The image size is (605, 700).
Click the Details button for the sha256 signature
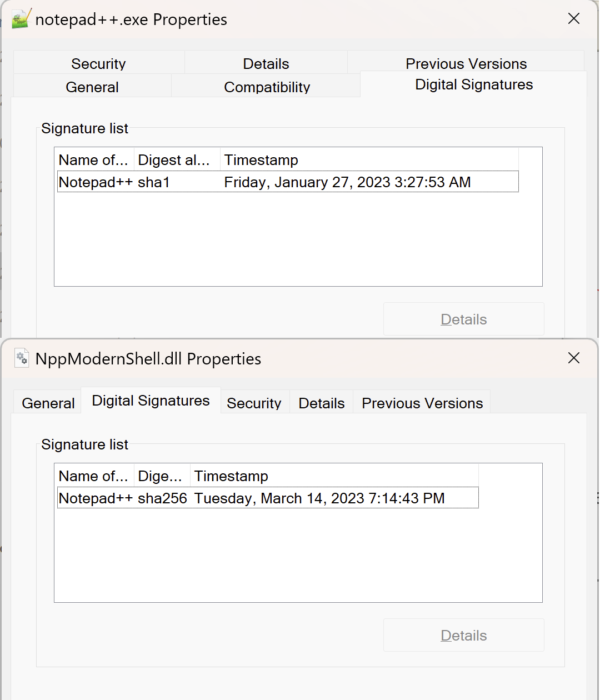click(x=463, y=635)
